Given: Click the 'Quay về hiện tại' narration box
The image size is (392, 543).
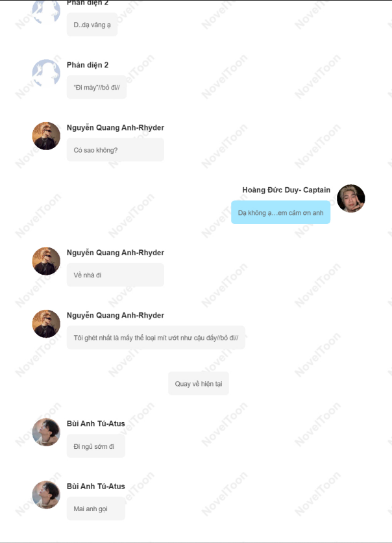Looking at the screenshot, I should pyautogui.click(x=199, y=383).
